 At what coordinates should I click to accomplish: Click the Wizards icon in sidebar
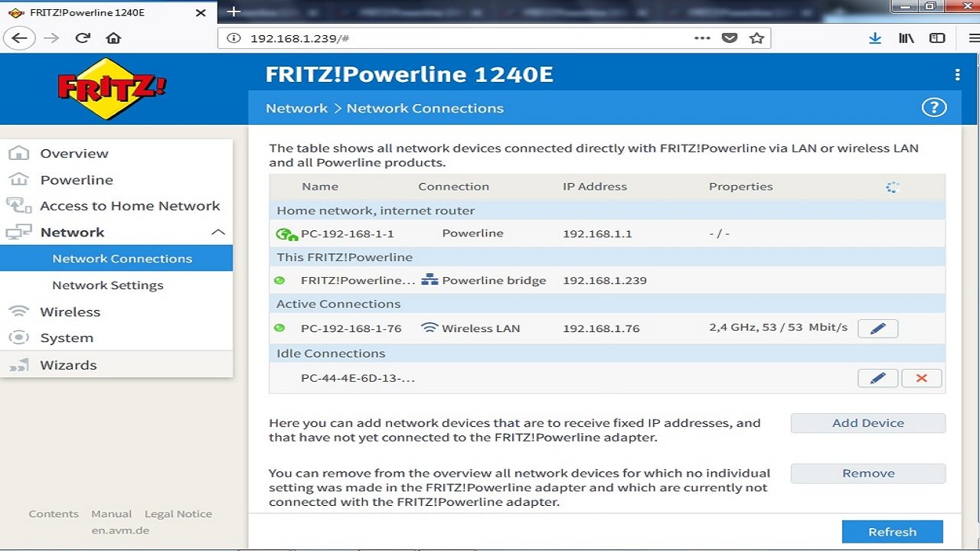(18, 365)
